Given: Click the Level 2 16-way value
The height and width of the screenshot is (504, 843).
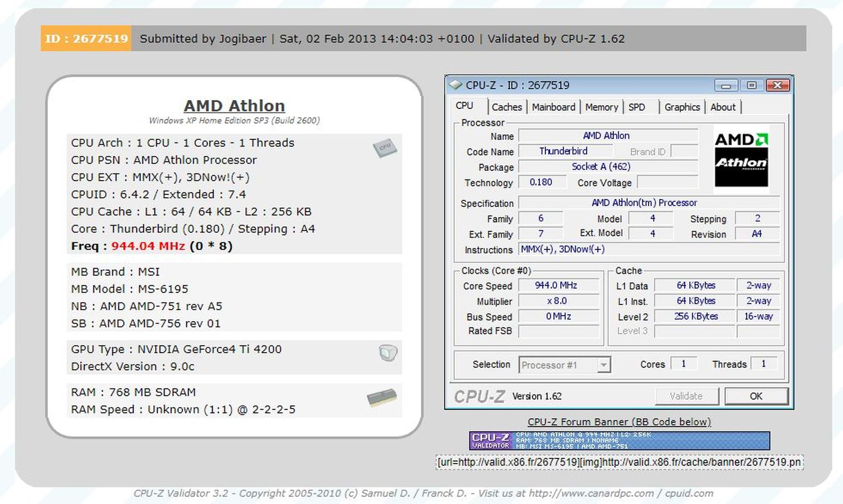Looking at the screenshot, I should point(758,316).
